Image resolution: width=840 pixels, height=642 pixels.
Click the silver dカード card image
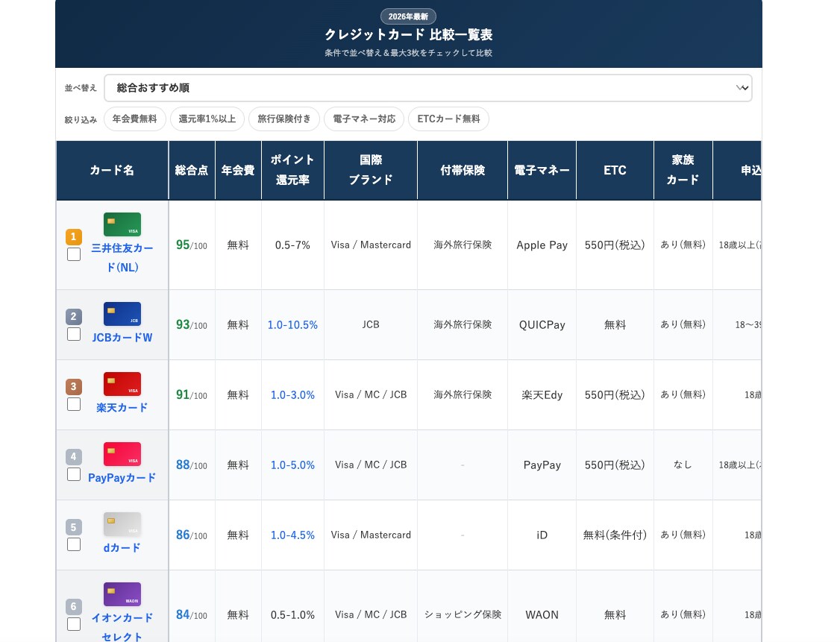122,524
